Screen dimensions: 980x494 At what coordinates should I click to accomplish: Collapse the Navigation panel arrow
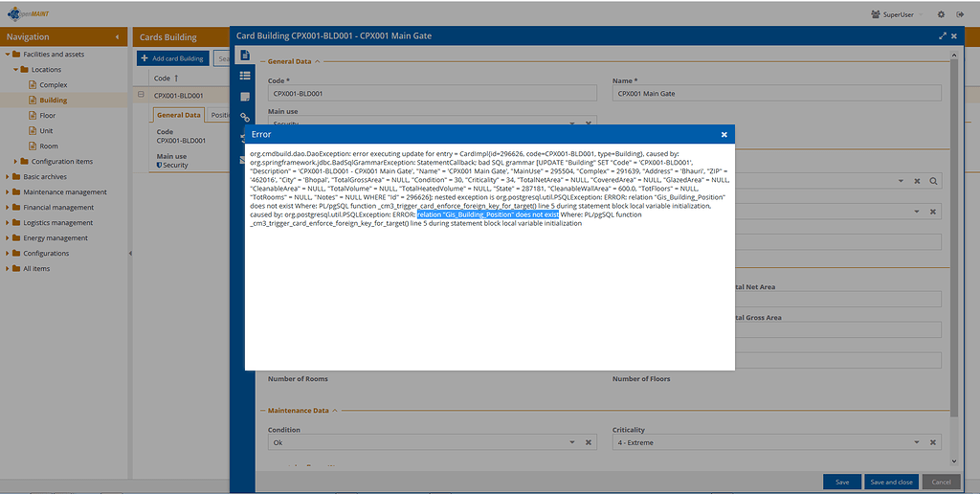coord(117,37)
